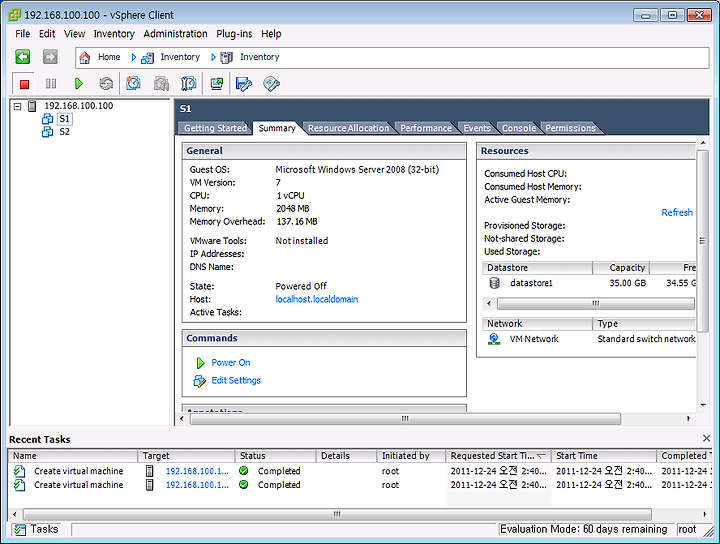Viewport: 720px width, 544px height.
Task: Click the S1 virtual machine icon
Action: point(47,119)
